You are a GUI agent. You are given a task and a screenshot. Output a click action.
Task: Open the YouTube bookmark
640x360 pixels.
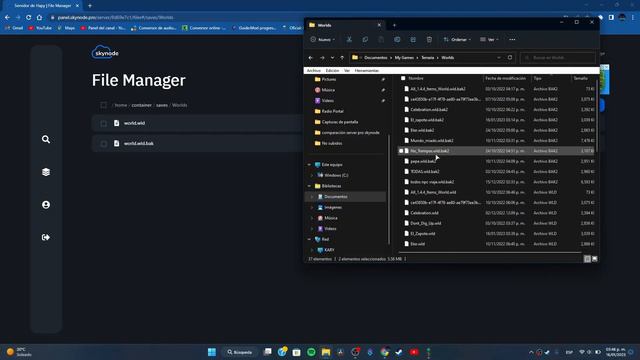(40, 28)
